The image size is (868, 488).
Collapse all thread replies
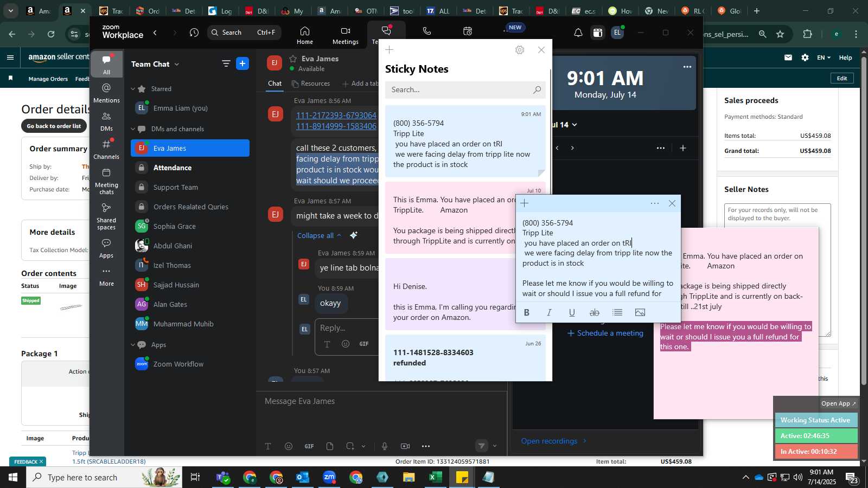(x=319, y=235)
